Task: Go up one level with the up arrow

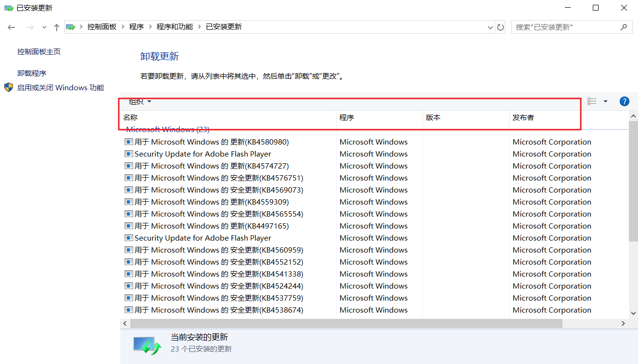Action: pyautogui.click(x=57, y=27)
